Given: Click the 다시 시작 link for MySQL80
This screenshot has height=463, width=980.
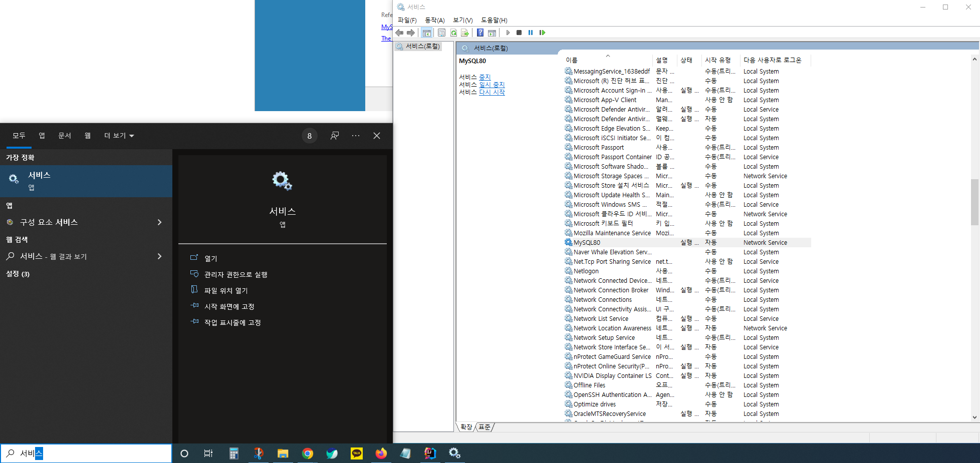Looking at the screenshot, I should pyautogui.click(x=492, y=92).
